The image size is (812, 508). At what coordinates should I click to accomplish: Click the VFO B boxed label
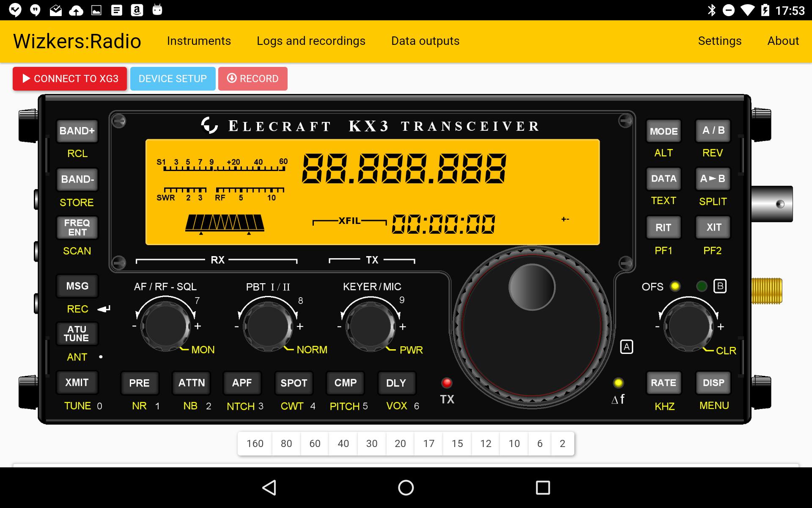pos(720,286)
